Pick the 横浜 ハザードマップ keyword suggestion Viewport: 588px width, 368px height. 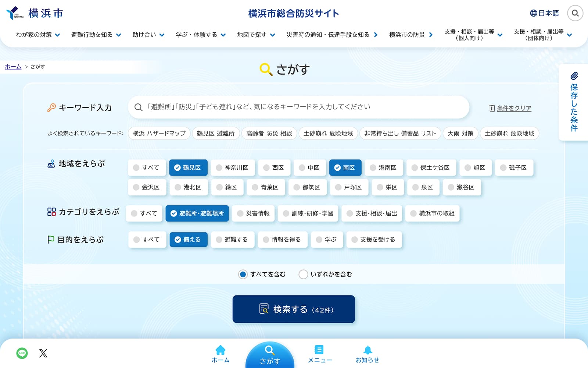pyautogui.click(x=159, y=133)
